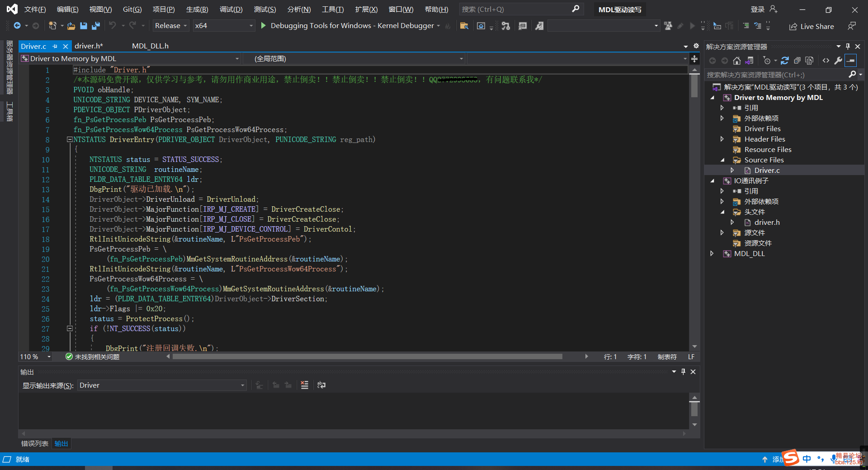Click the Home icon in Solution Explorer

coord(736,61)
